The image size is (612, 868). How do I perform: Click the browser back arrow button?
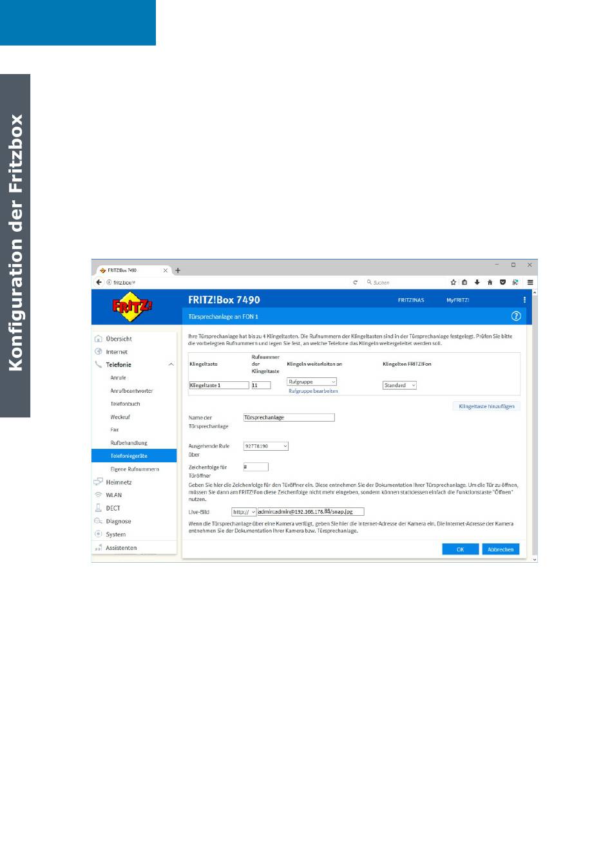click(99, 282)
